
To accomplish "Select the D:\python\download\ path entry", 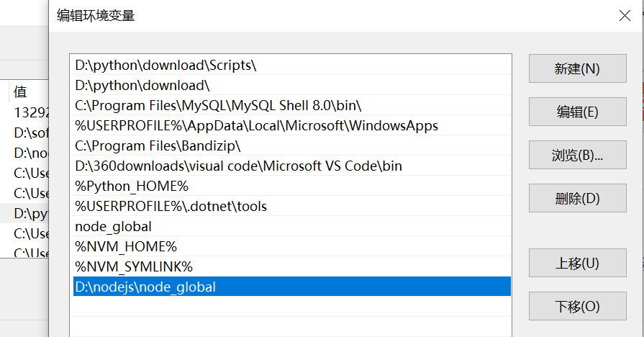I will click(291, 85).
